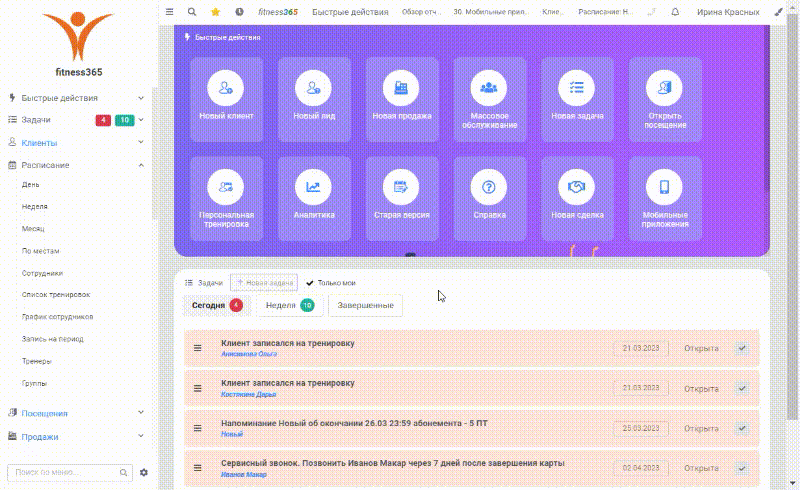The width and height of the screenshot is (800, 490).
Task: Mark the 25.03.2023 reminder task completed
Action: click(742, 428)
